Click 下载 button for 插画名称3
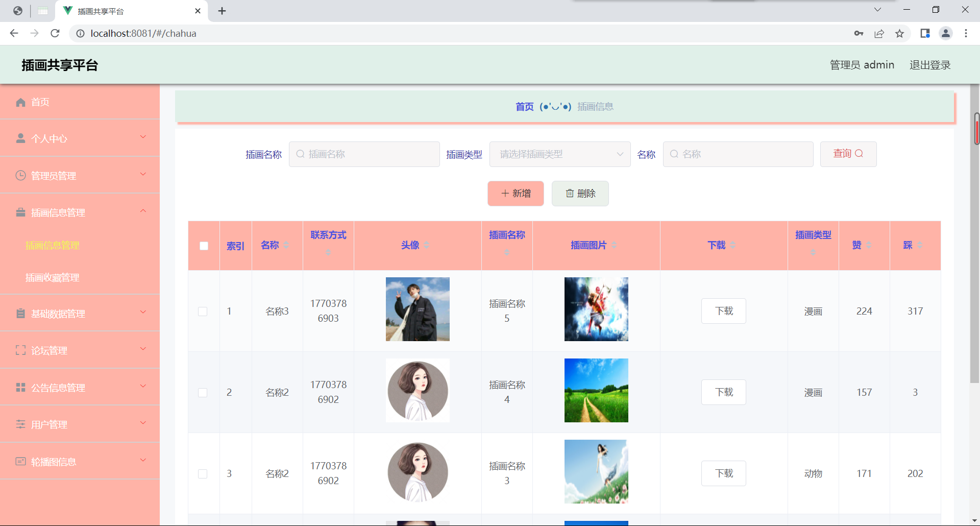 [x=724, y=473]
